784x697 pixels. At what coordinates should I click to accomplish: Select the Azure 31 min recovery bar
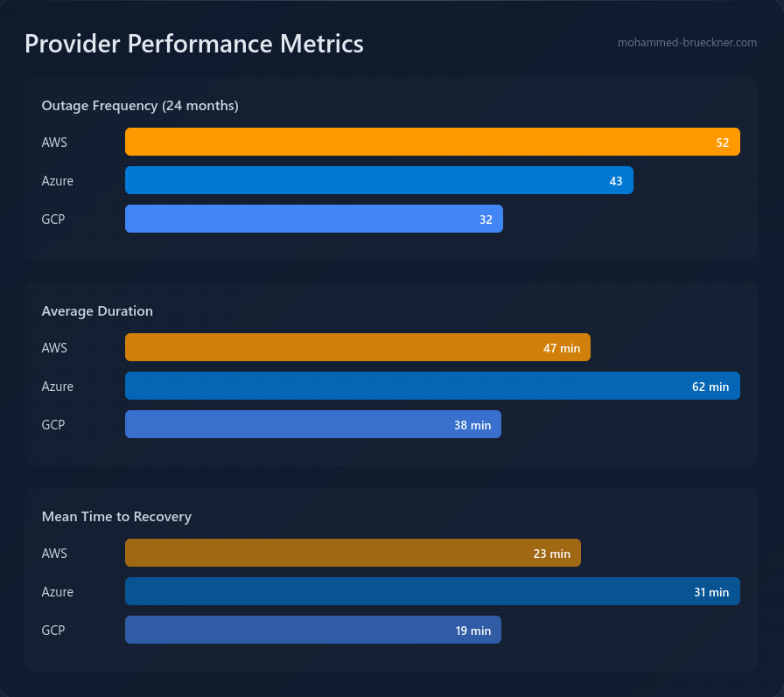432,591
